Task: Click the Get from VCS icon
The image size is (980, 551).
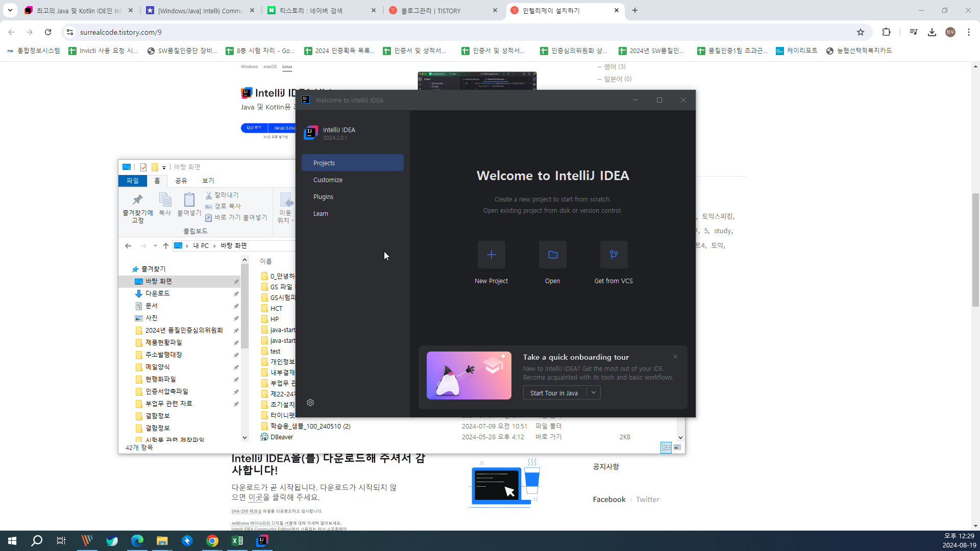Action: (x=614, y=255)
